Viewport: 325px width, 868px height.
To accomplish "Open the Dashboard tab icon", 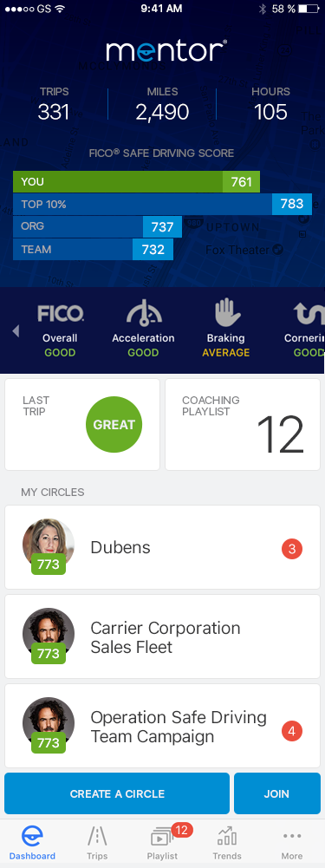I will [x=32, y=836].
